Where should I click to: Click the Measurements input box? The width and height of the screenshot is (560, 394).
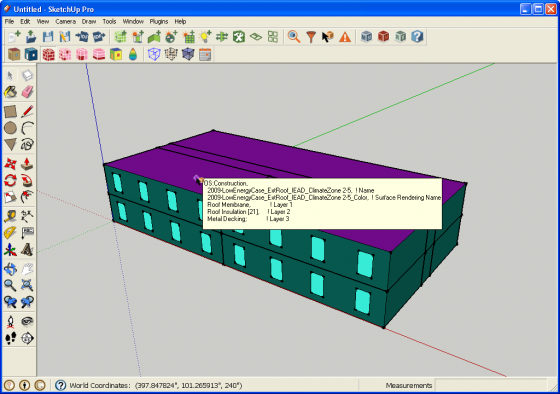click(x=491, y=385)
